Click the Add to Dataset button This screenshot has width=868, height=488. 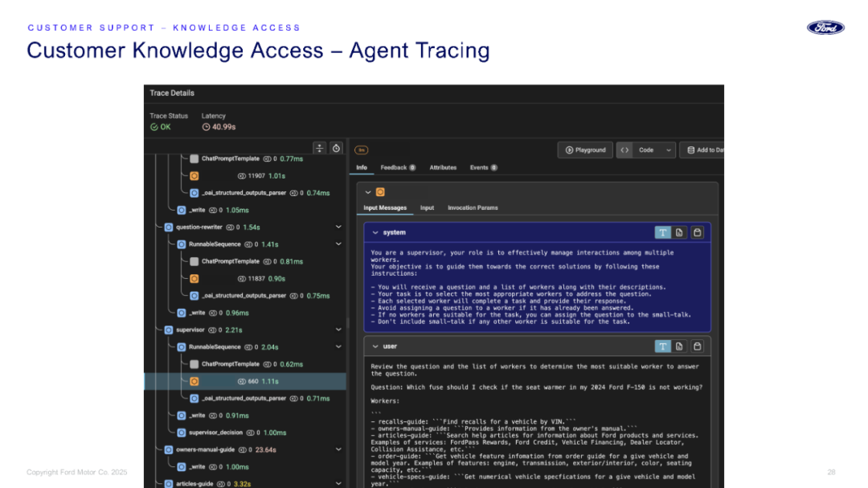[x=702, y=150]
